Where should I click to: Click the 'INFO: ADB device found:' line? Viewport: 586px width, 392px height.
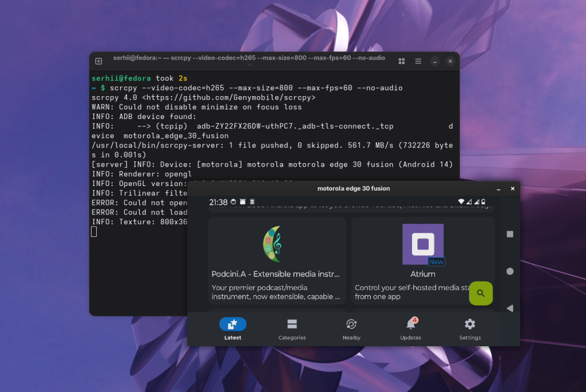click(144, 117)
